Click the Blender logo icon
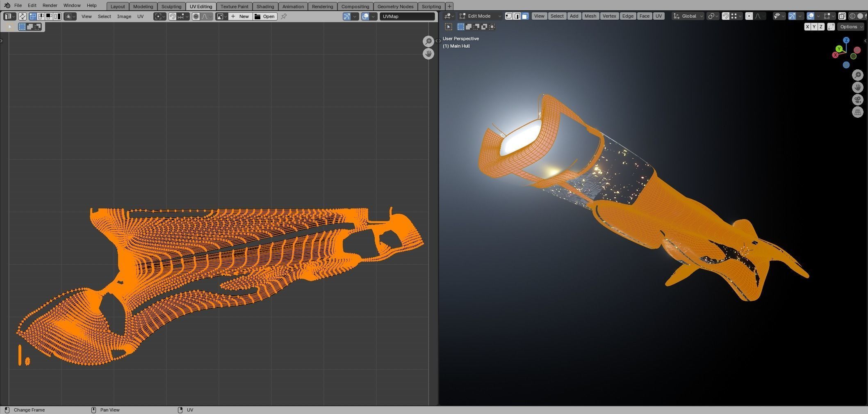Screen dimensions: 868x414 7,5
